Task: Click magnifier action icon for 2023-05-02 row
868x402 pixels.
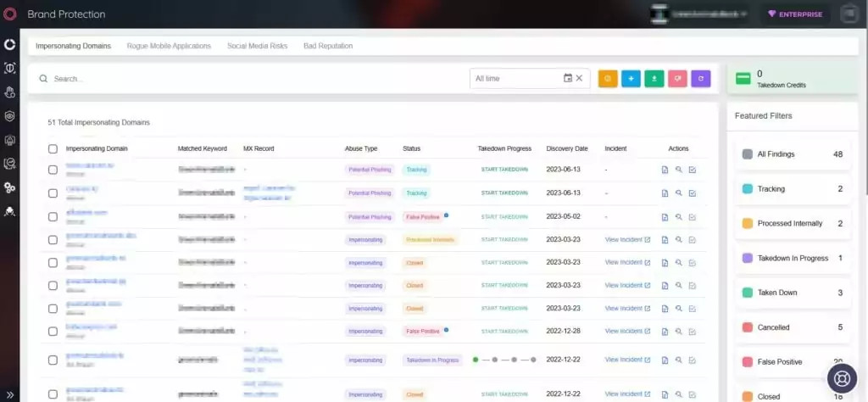Action: pyautogui.click(x=679, y=217)
